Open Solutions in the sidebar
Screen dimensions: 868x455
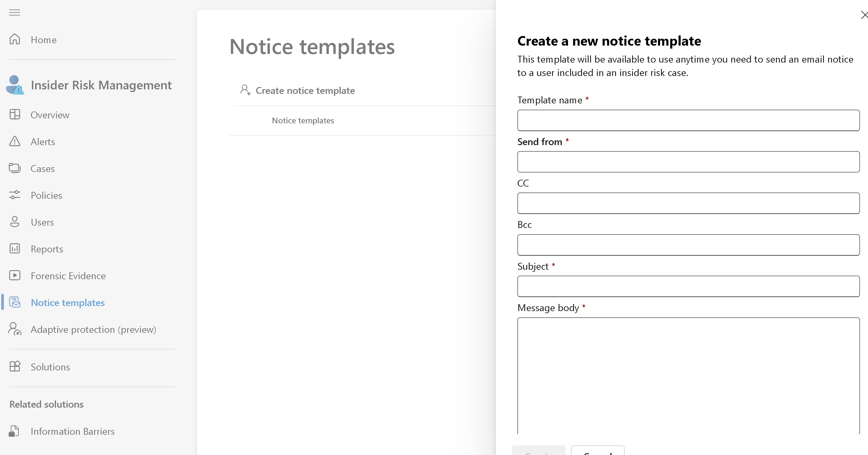coord(50,367)
